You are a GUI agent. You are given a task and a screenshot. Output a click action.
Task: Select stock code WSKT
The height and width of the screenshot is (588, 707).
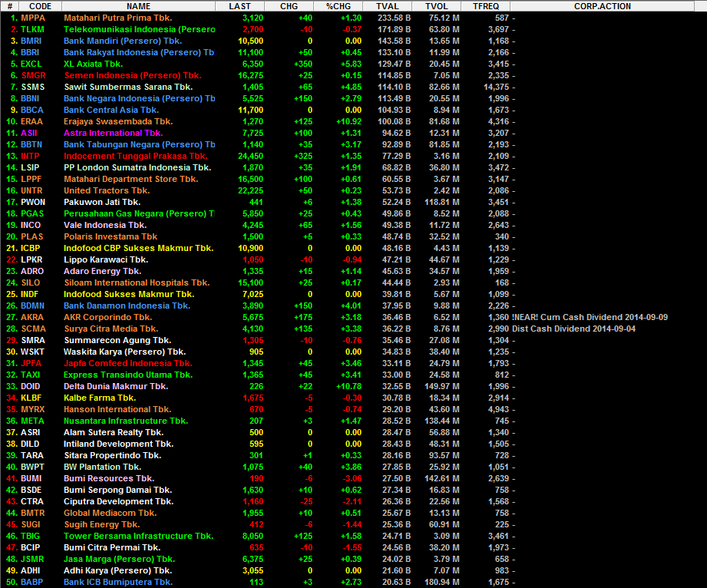[x=32, y=352]
